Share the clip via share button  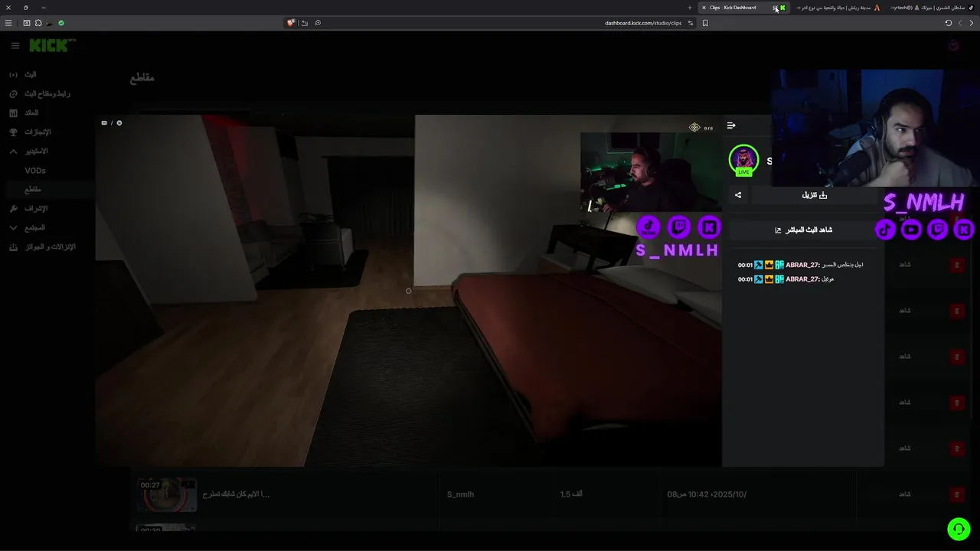click(x=738, y=195)
